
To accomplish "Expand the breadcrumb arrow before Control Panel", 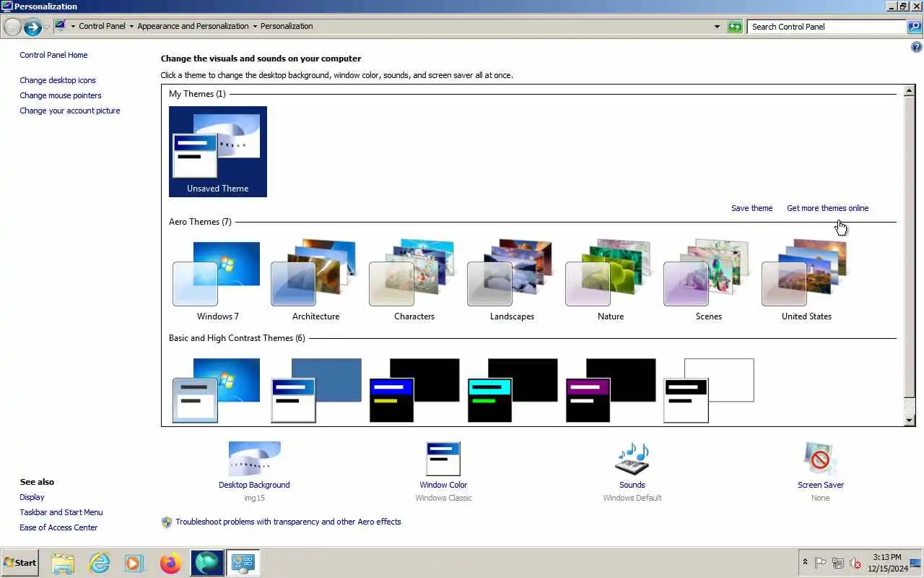I will [x=73, y=26].
